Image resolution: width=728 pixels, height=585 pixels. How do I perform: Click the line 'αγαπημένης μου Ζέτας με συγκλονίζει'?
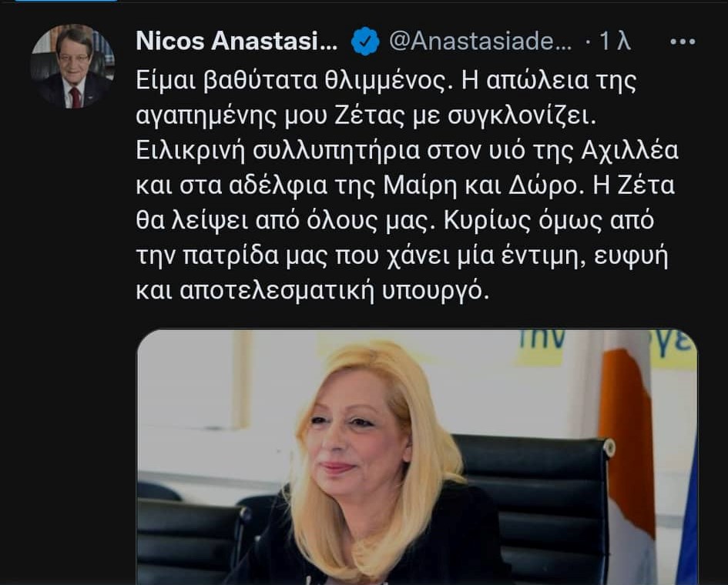tap(366, 115)
